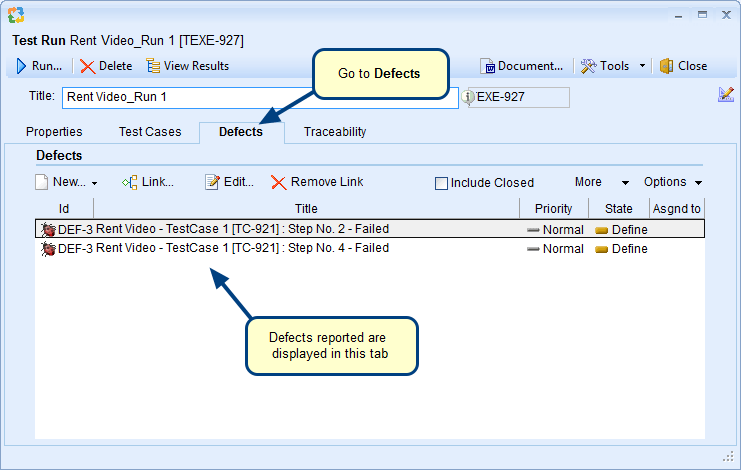Image resolution: width=741 pixels, height=472 pixels.
Task: Switch to the Properties tab
Action: (54, 132)
